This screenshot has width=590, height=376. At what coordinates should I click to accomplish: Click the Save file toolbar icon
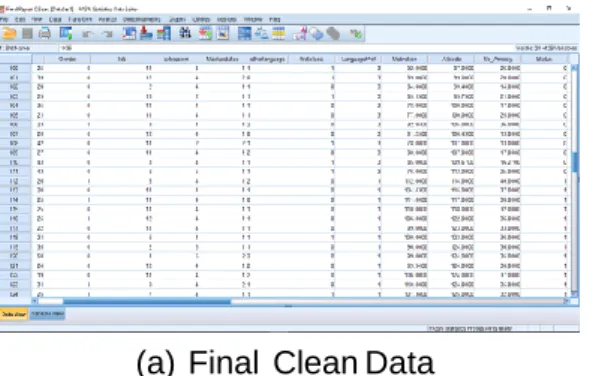(27, 33)
